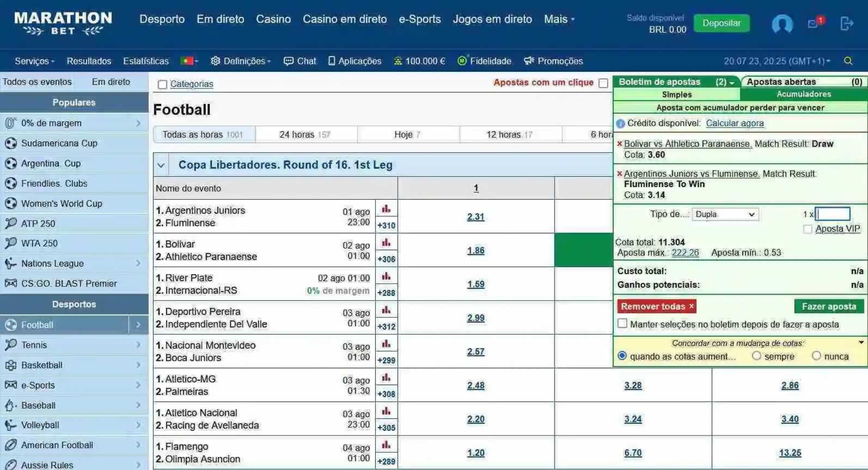Click the American Football sidebar icon

pyautogui.click(x=11, y=445)
